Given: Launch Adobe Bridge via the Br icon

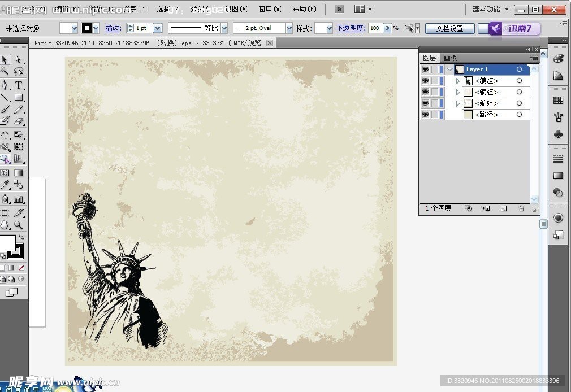Looking at the screenshot, I should coord(339,8).
